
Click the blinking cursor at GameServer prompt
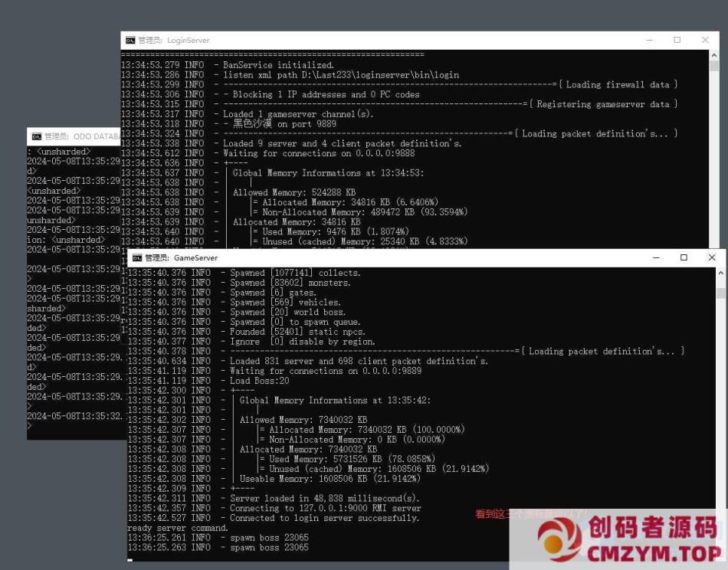(130, 560)
